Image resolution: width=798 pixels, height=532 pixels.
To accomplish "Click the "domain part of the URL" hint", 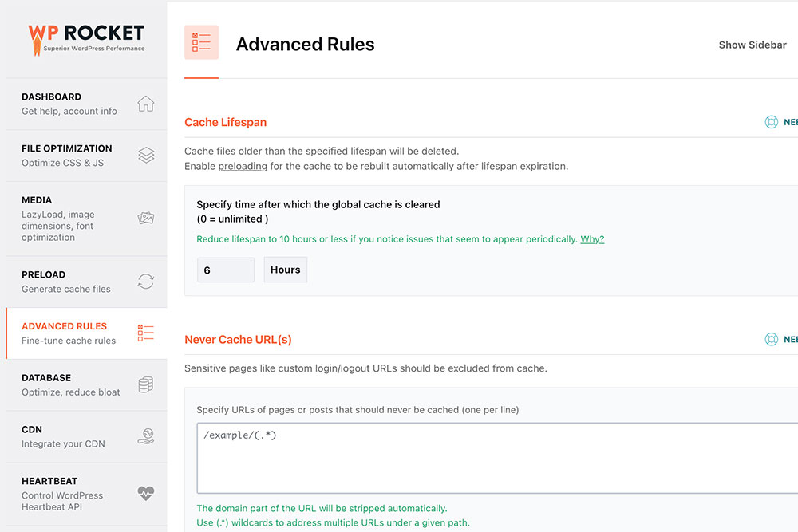I will 322,509.
